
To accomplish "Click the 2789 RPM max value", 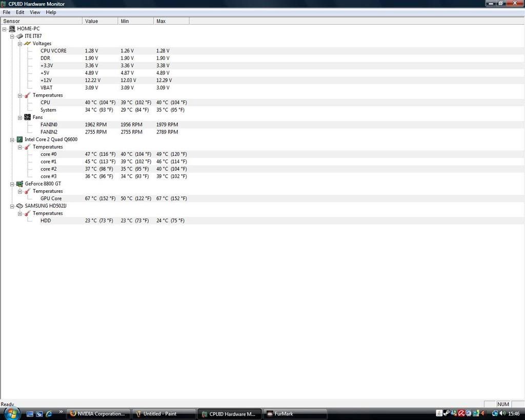I will click(167, 132).
